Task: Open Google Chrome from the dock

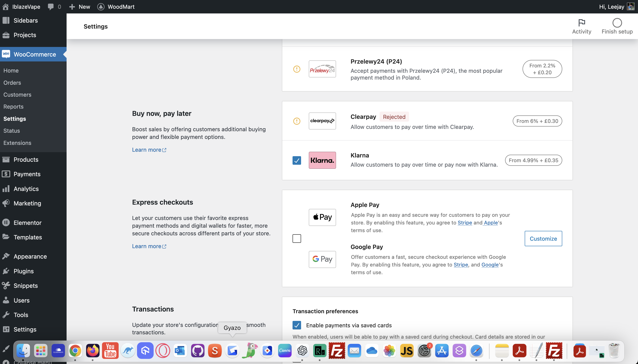Action: click(x=75, y=351)
